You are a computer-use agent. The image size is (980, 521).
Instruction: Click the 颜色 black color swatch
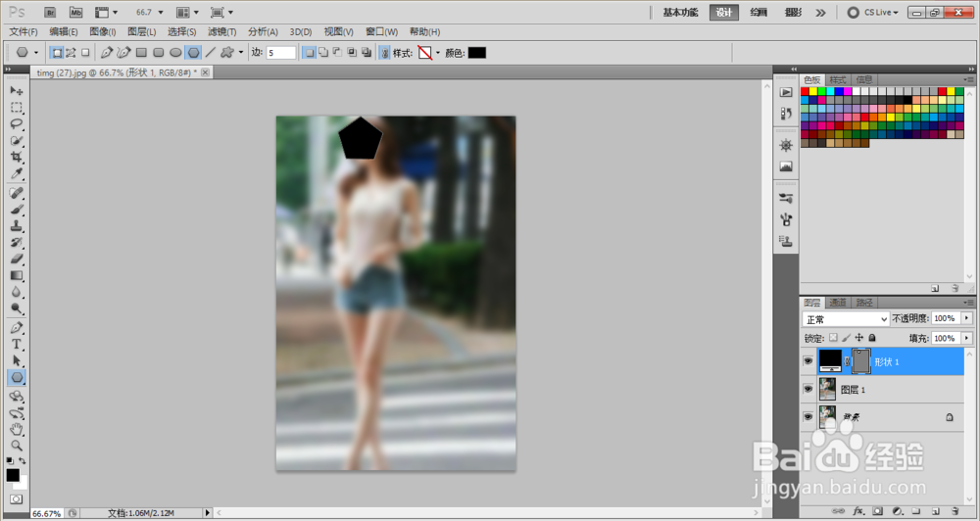[477, 53]
